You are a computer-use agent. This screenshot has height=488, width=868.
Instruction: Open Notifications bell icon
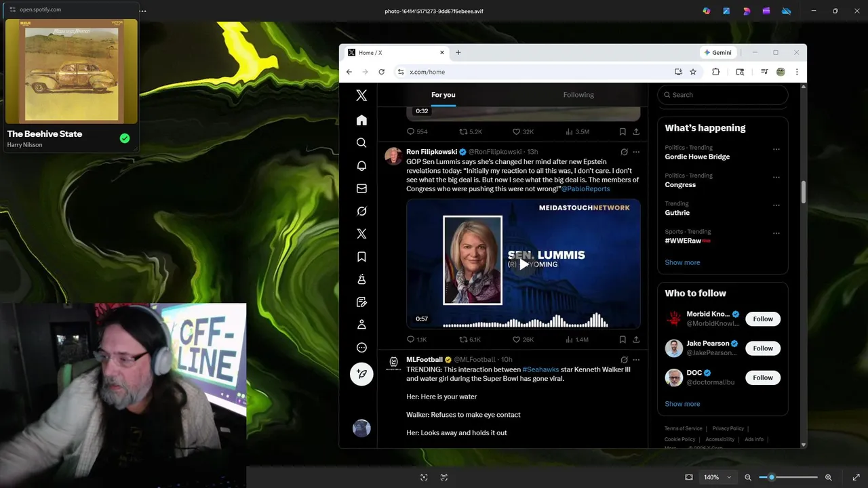pyautogui.click(x=361, y=166)
